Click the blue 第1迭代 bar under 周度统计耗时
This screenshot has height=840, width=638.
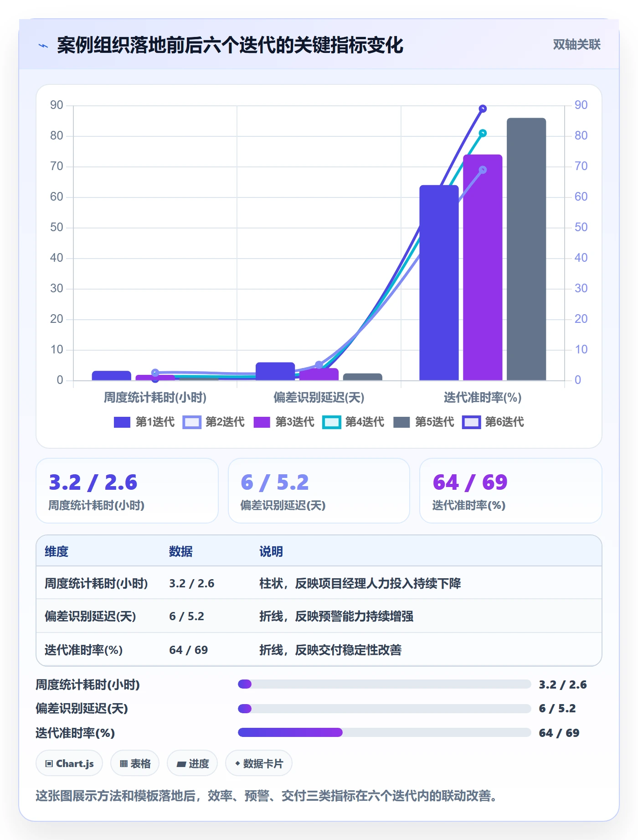pos(112,375)
